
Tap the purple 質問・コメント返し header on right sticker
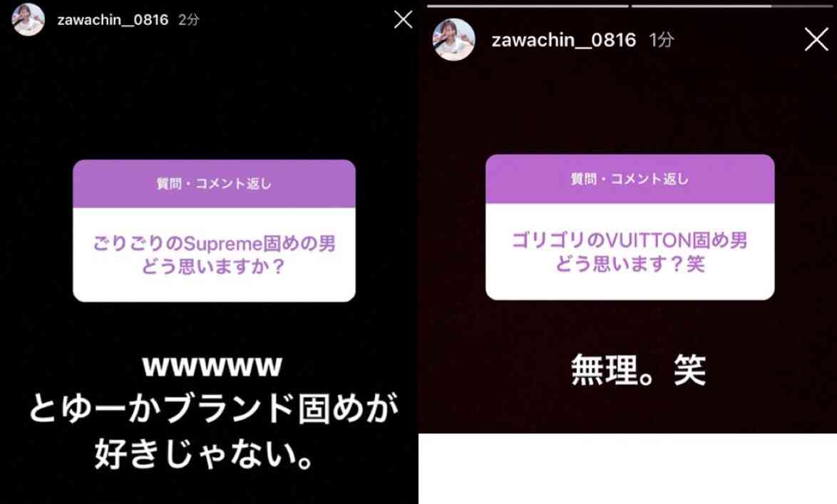coord(630,179)
